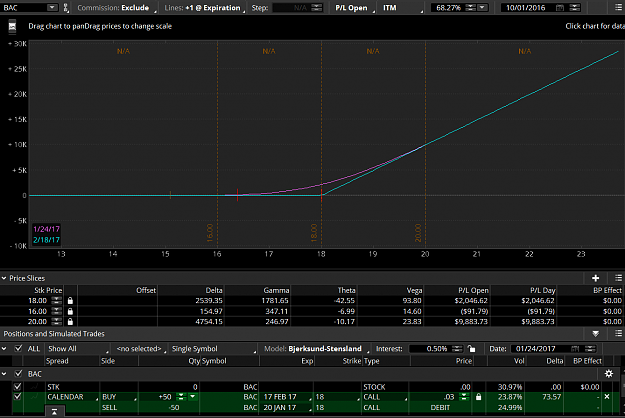The height and width of the screenshot is (418, 625).
Task: Toggle the lock on the 20.00 price slice
Action: pos(70,322)
